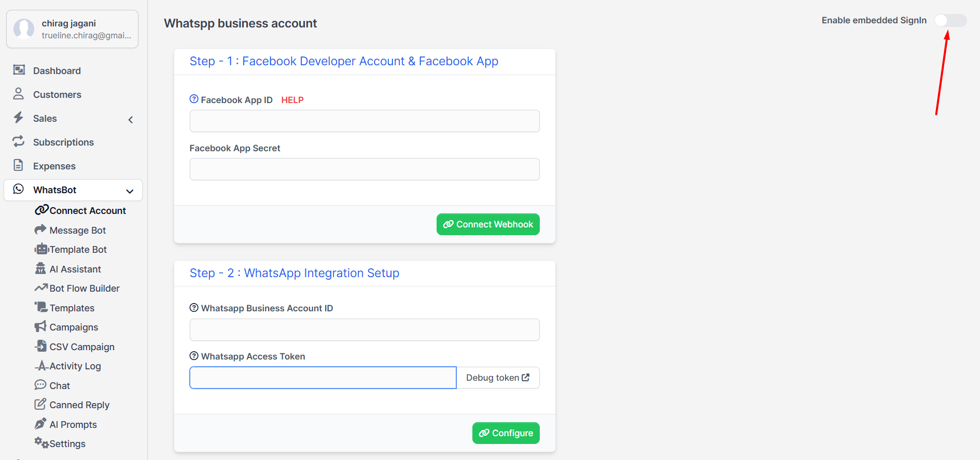Click the Campaigns megaphone icon
This screenshot has height=460, width=980.
coord(40,327)
